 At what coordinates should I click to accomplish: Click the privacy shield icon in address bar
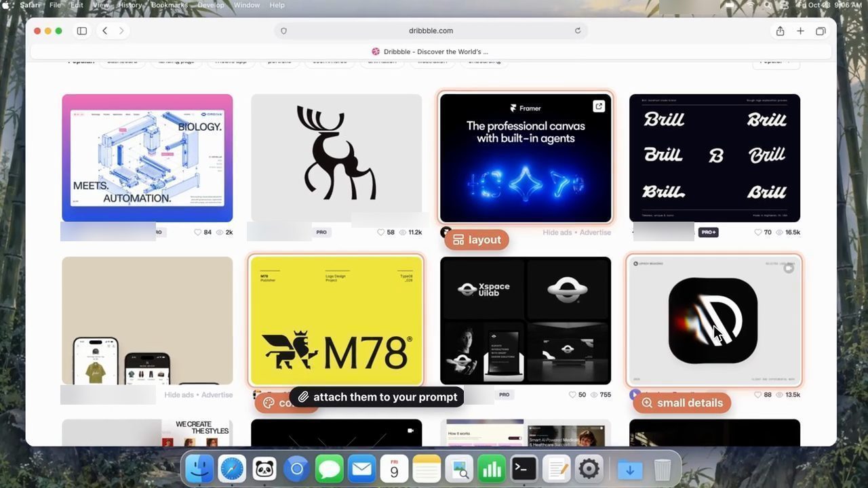click(x=283, y=30)
